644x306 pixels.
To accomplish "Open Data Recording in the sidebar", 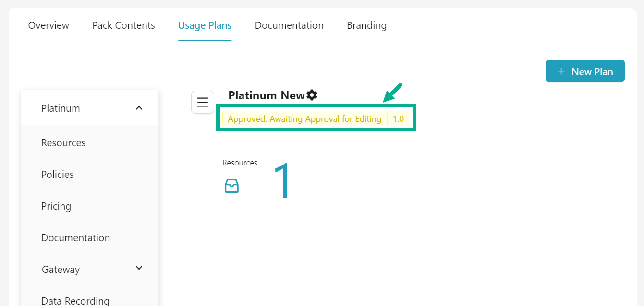I will [75, 300].
